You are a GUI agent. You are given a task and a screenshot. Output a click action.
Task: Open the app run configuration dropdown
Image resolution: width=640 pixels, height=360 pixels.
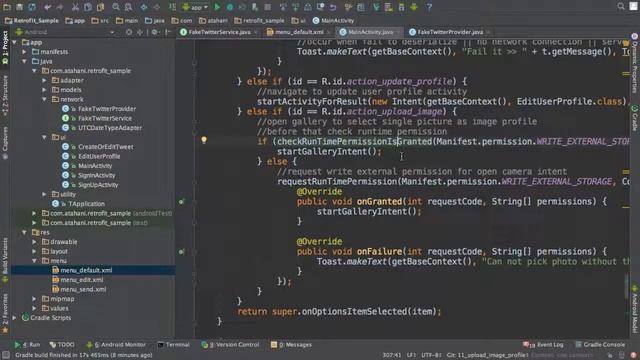click(x=195, y=7)
